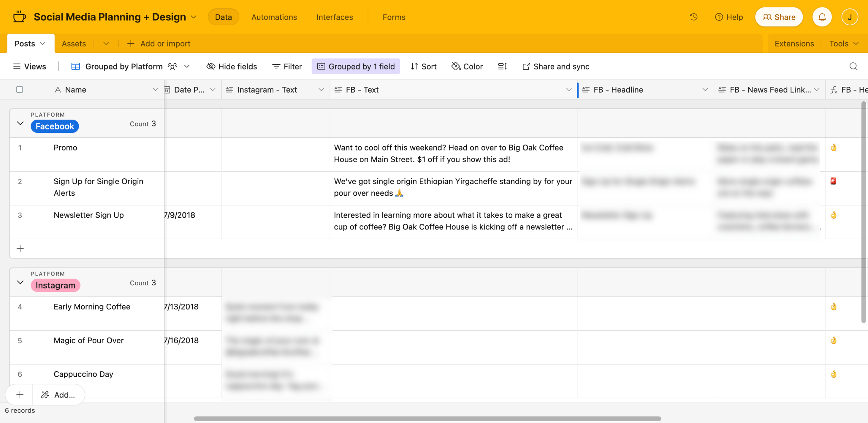
Task: Switch to the Assets table tab
Action: (74, 43)
